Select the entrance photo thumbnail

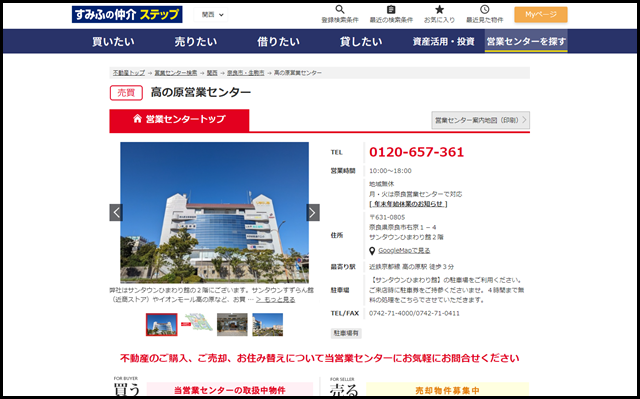[232, 325]
